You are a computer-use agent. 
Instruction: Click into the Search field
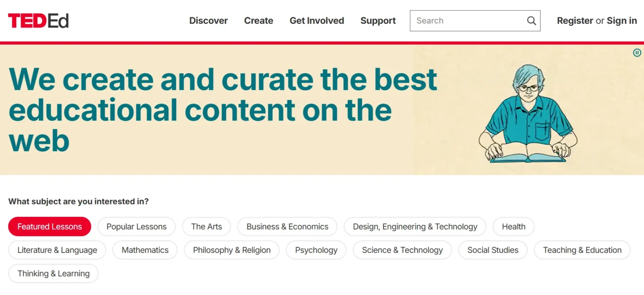pyautogui.click(x=467, y=21)
